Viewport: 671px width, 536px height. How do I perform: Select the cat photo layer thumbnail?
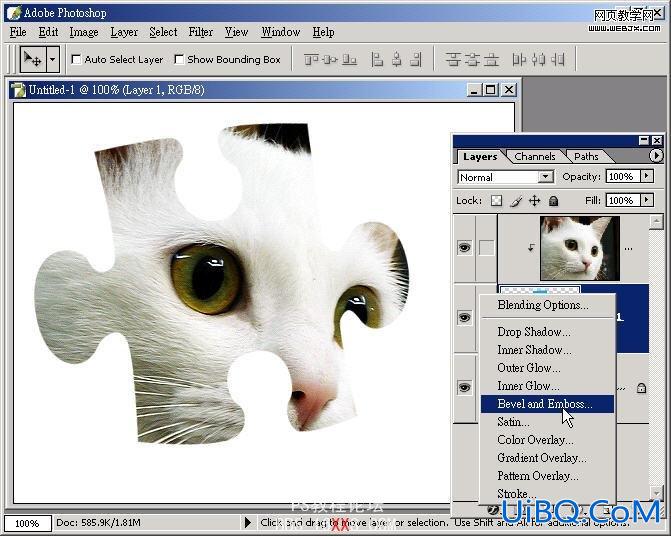(580, 248)
